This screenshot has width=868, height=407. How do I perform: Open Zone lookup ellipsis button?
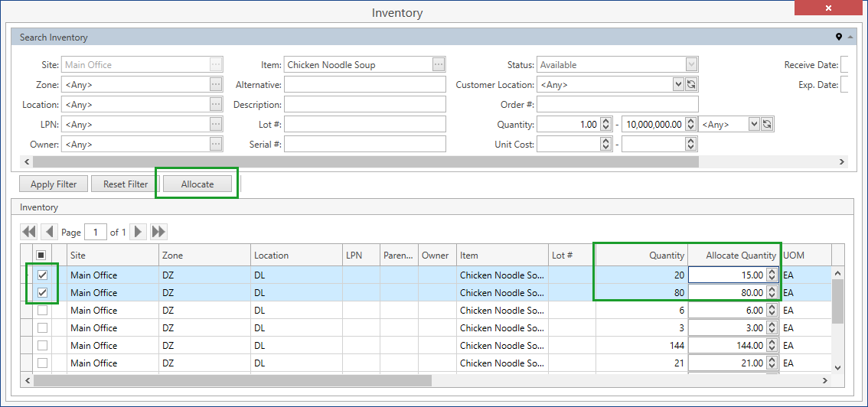click(x=216, y=85)
